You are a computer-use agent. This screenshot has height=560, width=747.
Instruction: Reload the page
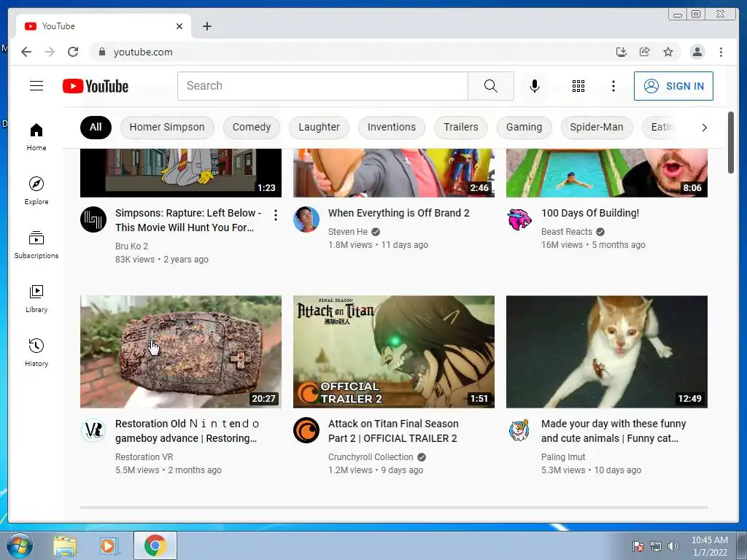[x=73, y=52]
